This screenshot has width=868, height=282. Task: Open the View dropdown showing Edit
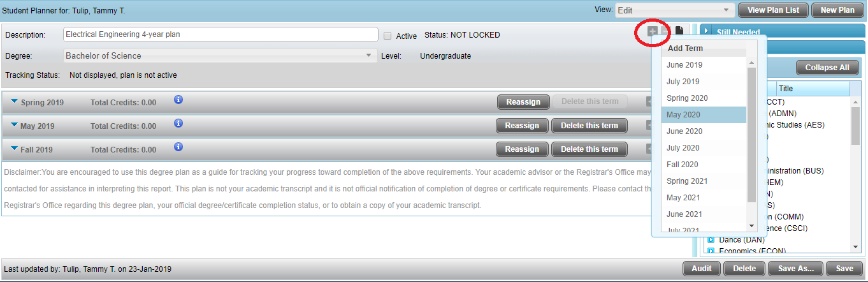pos(674,10)
